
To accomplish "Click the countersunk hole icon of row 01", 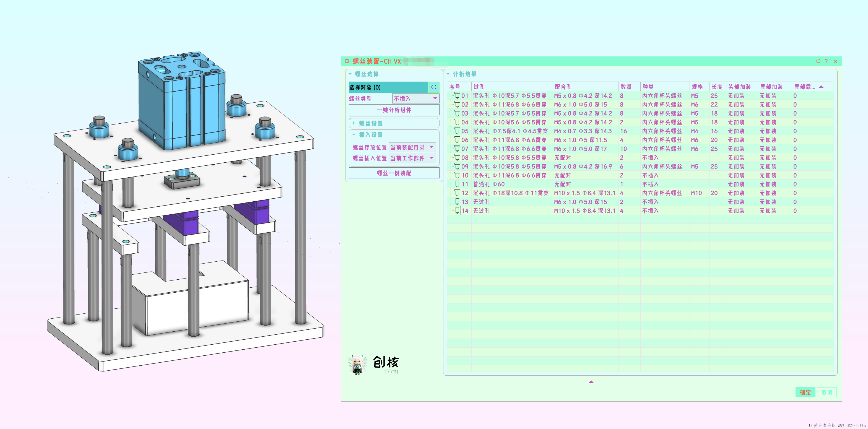I will pos(457,95).
